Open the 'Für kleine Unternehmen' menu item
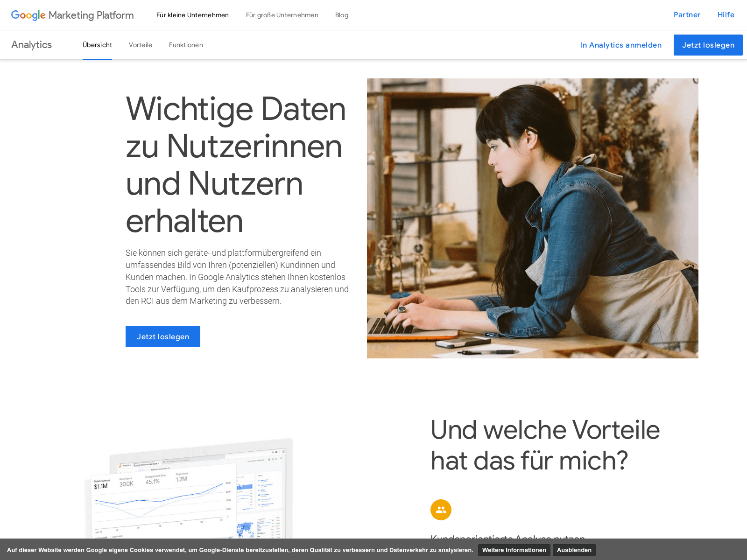This screenshot has height=560, width=747. click(x=192, y=15)
